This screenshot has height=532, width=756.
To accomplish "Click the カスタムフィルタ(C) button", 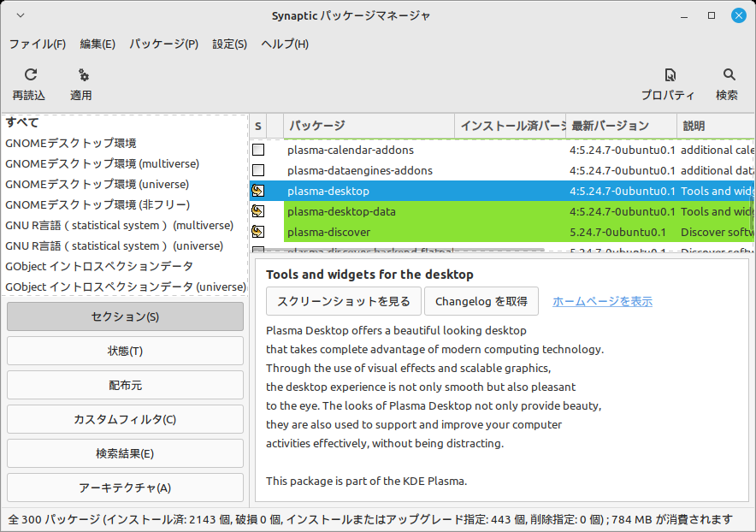I will (125, 420).
